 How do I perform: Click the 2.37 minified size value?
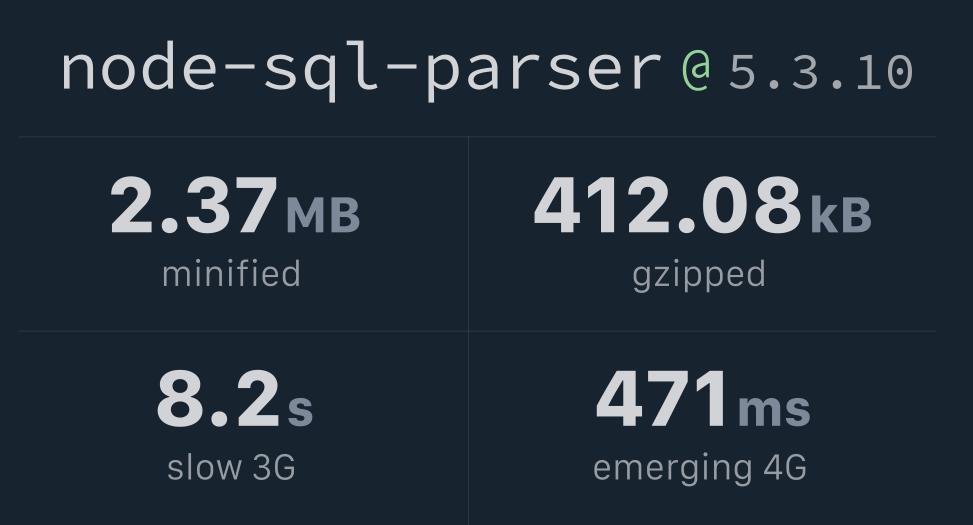[x=194, y=205]
